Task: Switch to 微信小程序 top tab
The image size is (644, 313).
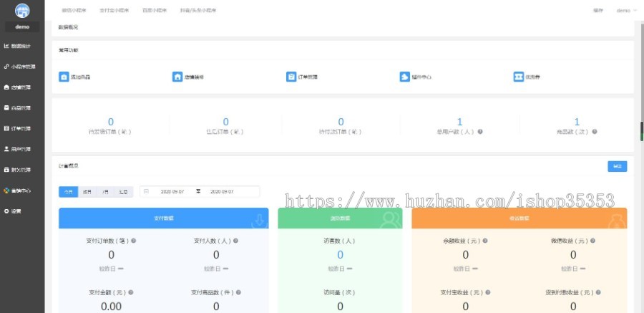Action: pos(74,11)
